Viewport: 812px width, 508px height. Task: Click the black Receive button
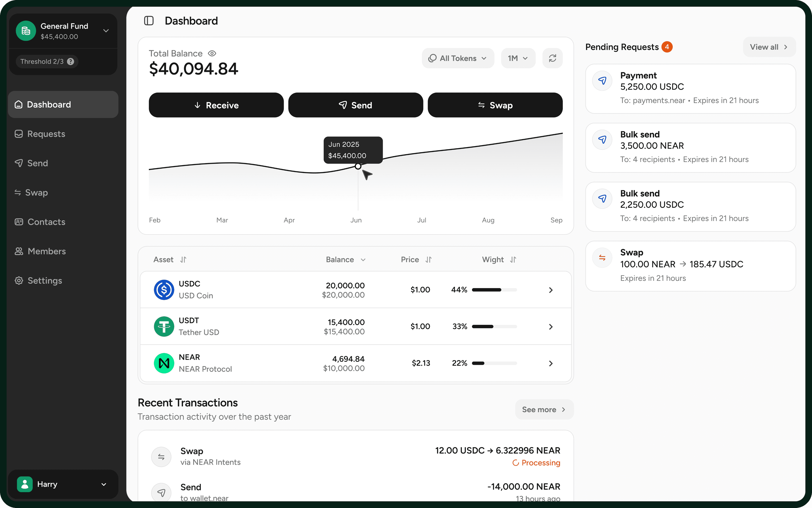pyautogui.click(x=216, y=105)
